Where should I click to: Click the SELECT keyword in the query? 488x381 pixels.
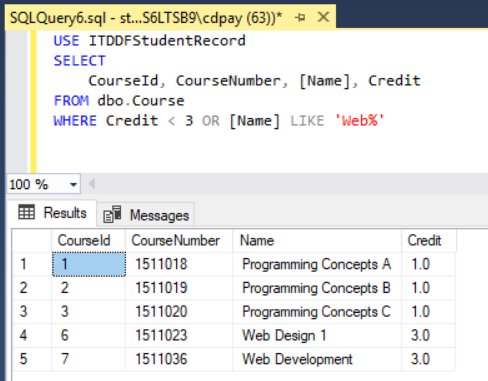click(80, 61)
